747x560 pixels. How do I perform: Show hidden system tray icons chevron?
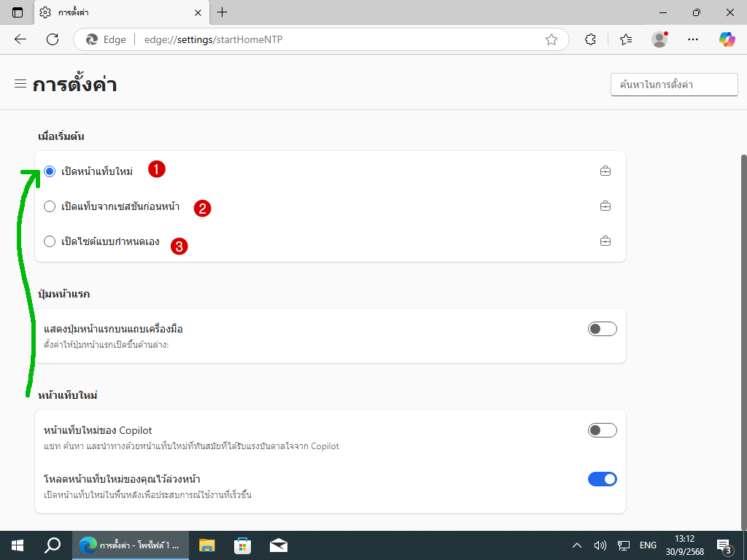coord(576,545)
